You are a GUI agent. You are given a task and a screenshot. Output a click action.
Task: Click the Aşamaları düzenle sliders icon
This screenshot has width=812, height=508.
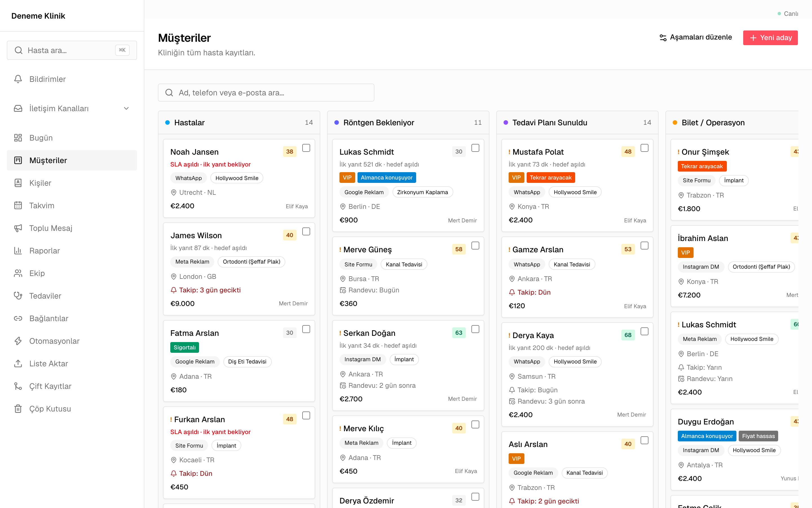[663, 38]
